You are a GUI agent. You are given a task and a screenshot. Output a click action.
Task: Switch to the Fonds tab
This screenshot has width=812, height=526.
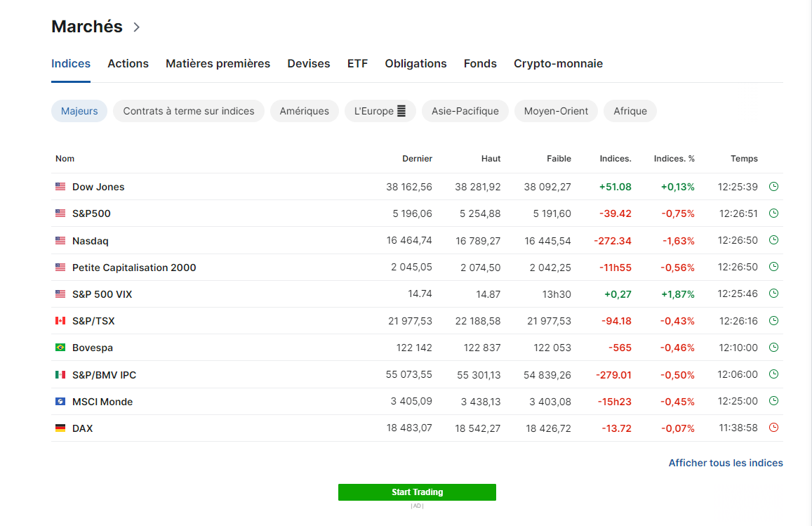click(480, 64)
